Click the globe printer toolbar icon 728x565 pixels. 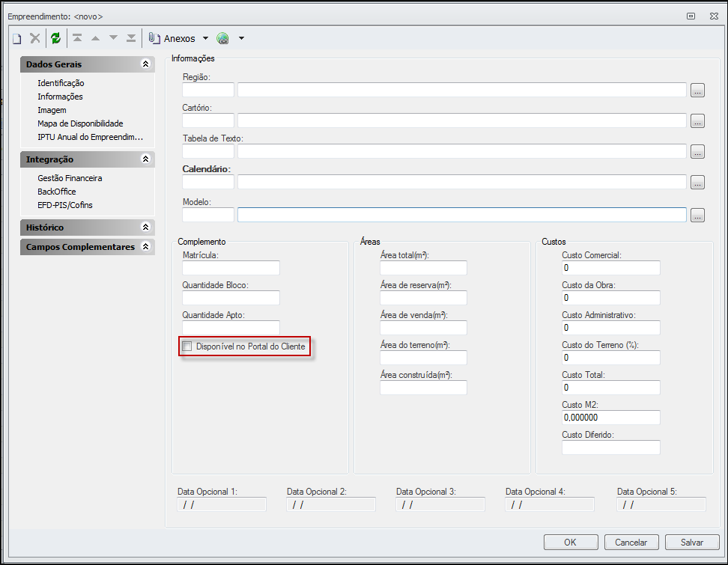tap(223, 38)
